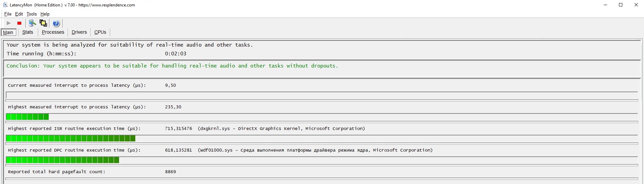This screenshot has height=184, width=644.
Task: Open the Help menu
Action: pos(45,14)
